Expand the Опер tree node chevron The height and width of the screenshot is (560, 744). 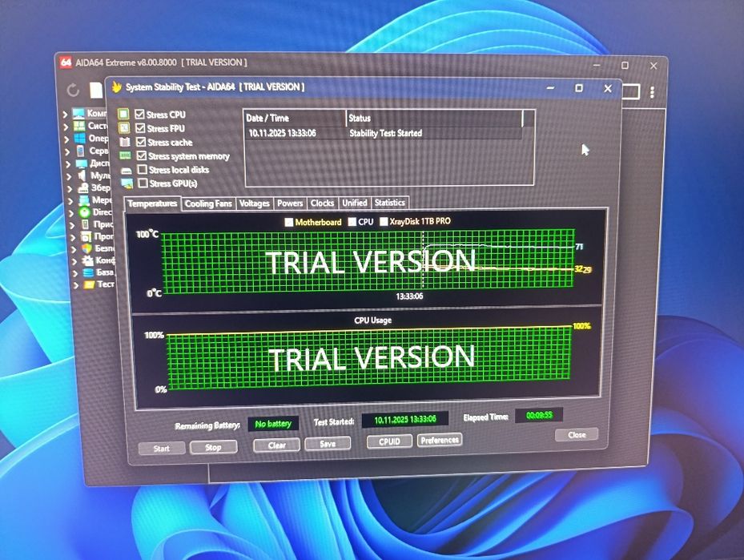tap(67, 139)
